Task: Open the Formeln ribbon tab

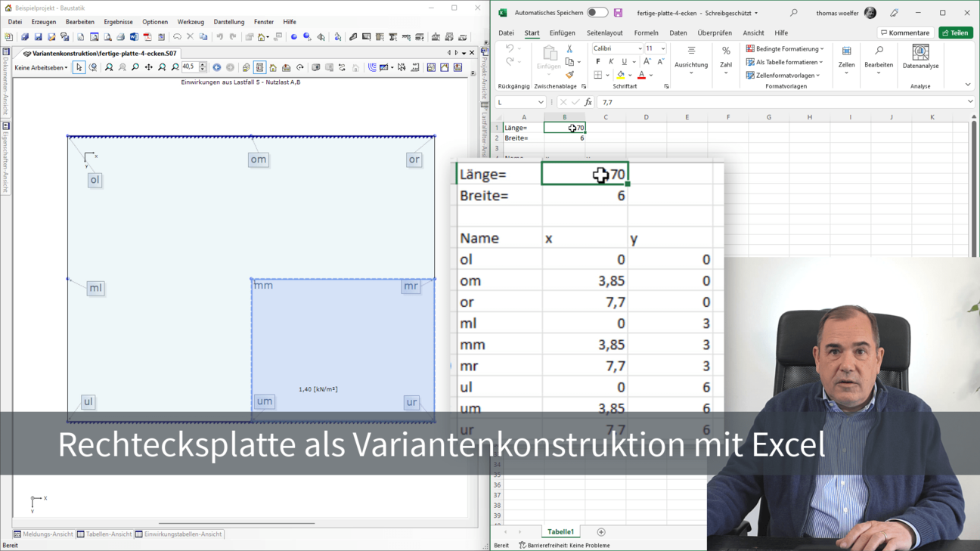Action: (x=646, y=33)
